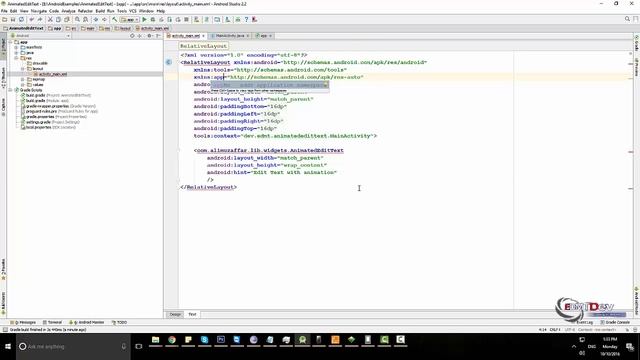
Task: Open the Navigate menu
Action: click(x=39, y=11)
